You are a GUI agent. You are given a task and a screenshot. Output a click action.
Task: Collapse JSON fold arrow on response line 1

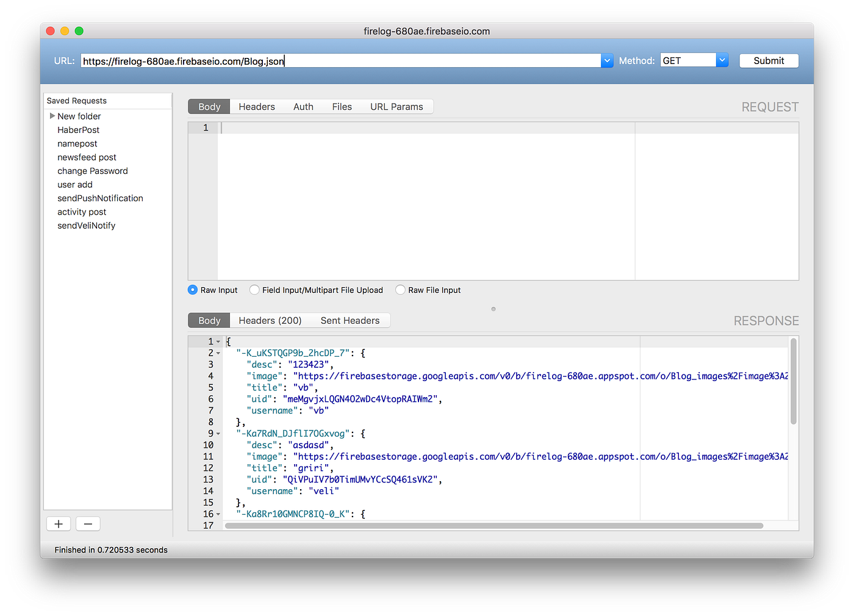[218, 342]
